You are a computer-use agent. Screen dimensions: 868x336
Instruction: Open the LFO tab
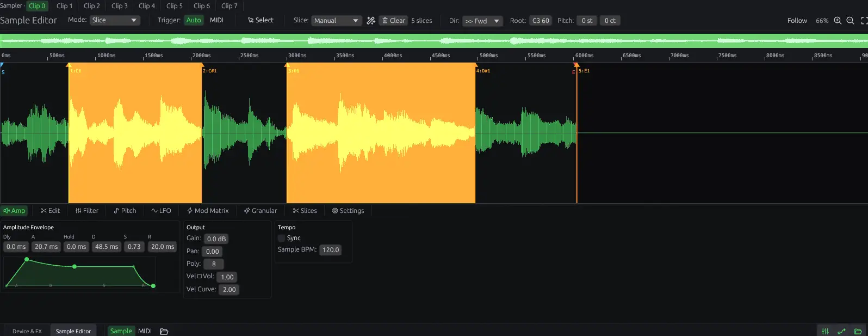161,211
